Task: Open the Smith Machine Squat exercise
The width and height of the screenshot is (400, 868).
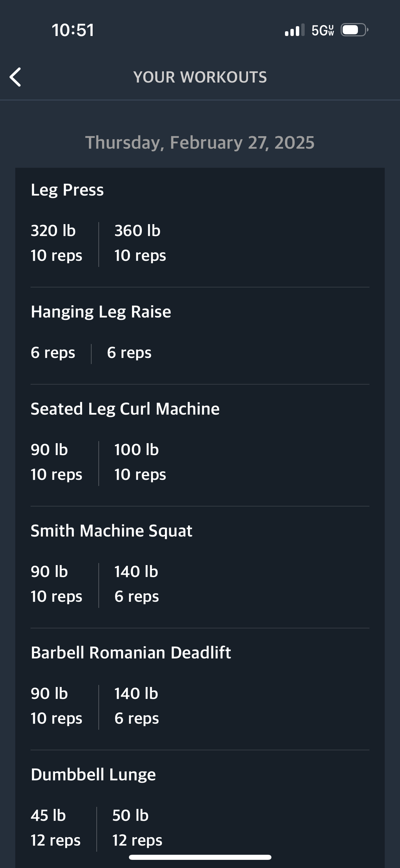Action: [x=112, y=531]
